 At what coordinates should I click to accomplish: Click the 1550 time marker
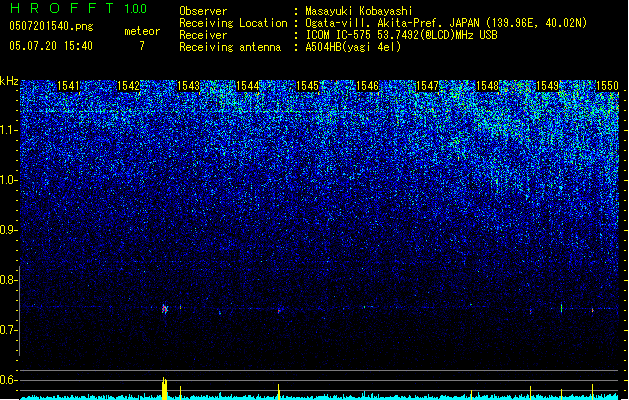coord(607,86)
